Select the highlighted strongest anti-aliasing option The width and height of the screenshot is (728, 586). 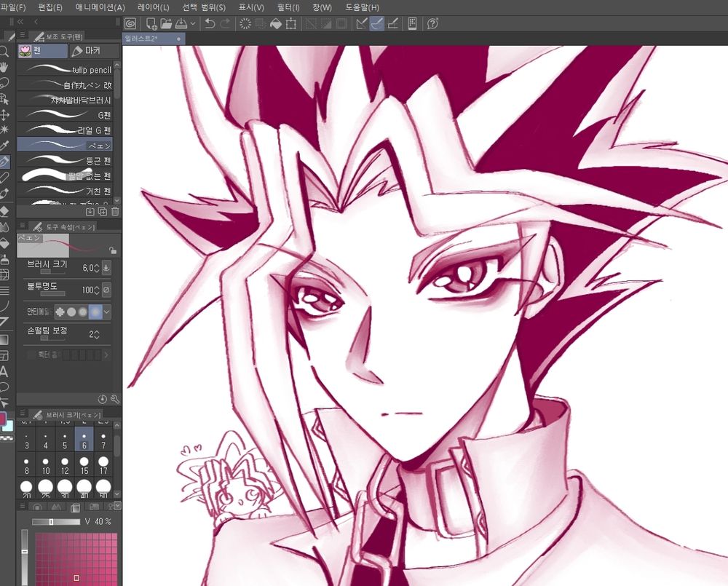point(95,312)
